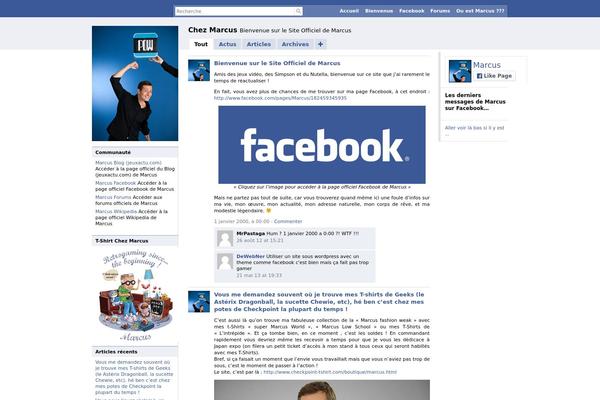600x400 pixels.
Task: Open MrPastaga commenter name
Action: pos(251,233)
